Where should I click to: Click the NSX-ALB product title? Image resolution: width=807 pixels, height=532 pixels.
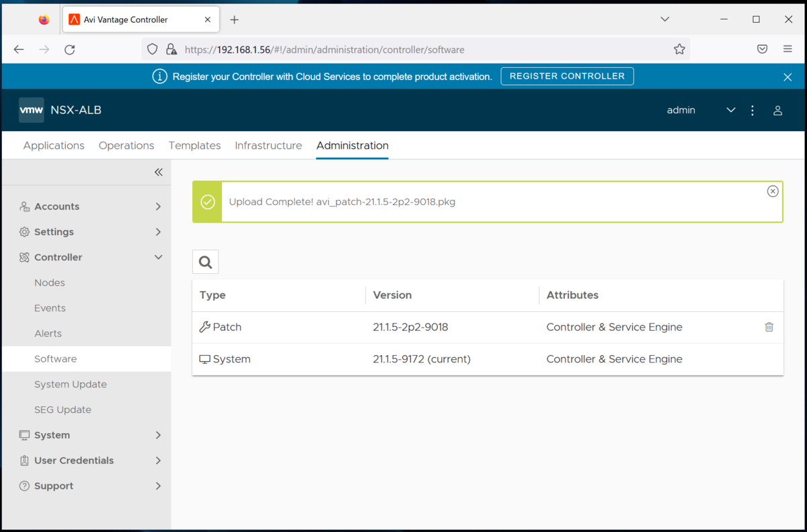[x=76, y=110]
